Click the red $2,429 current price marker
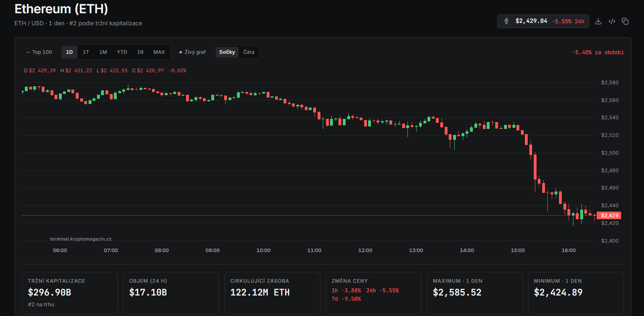The height and width of the screenshot is (316, 644). [609, 216]
